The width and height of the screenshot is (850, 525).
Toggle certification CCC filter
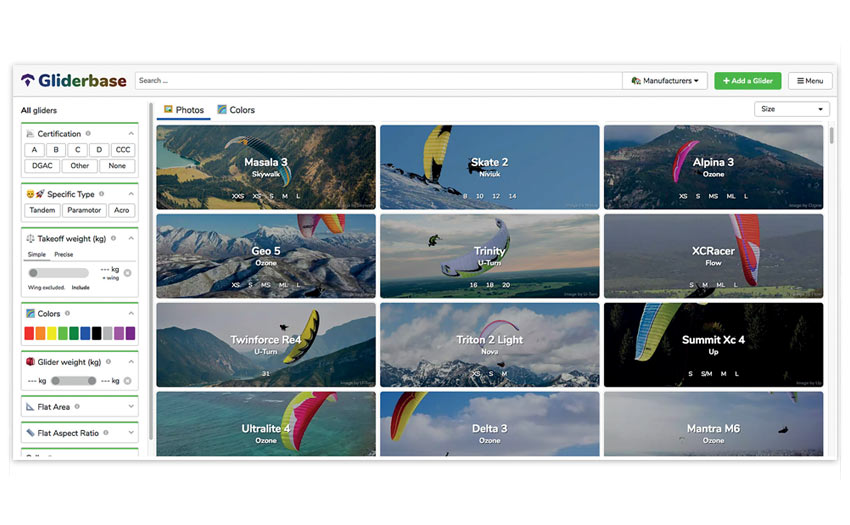point(123,150)
